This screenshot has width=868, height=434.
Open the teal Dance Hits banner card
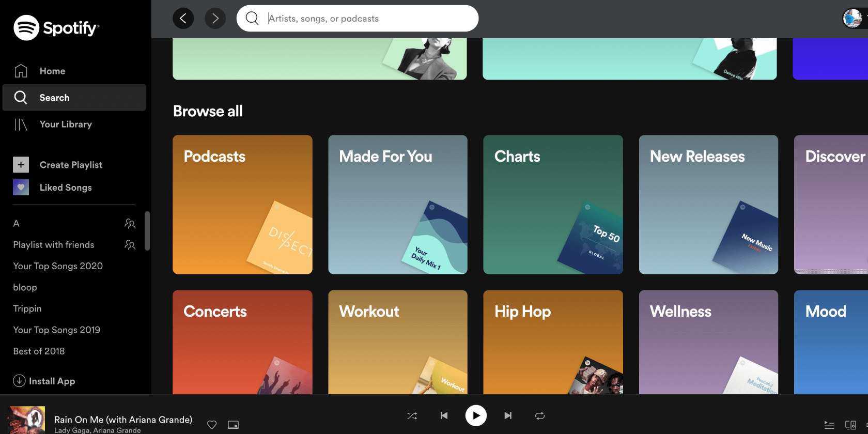[x=629, y=59]
